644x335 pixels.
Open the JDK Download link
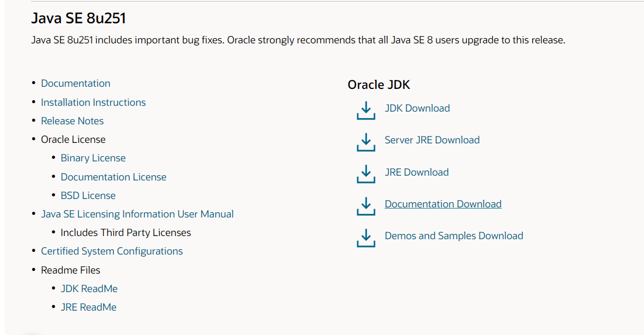(x=417, y=108)
